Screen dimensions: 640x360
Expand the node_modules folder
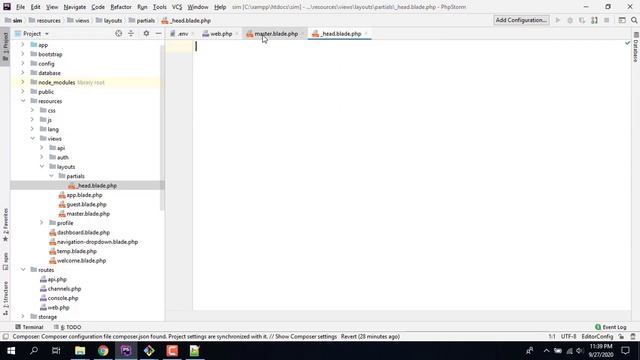(23, 82)
